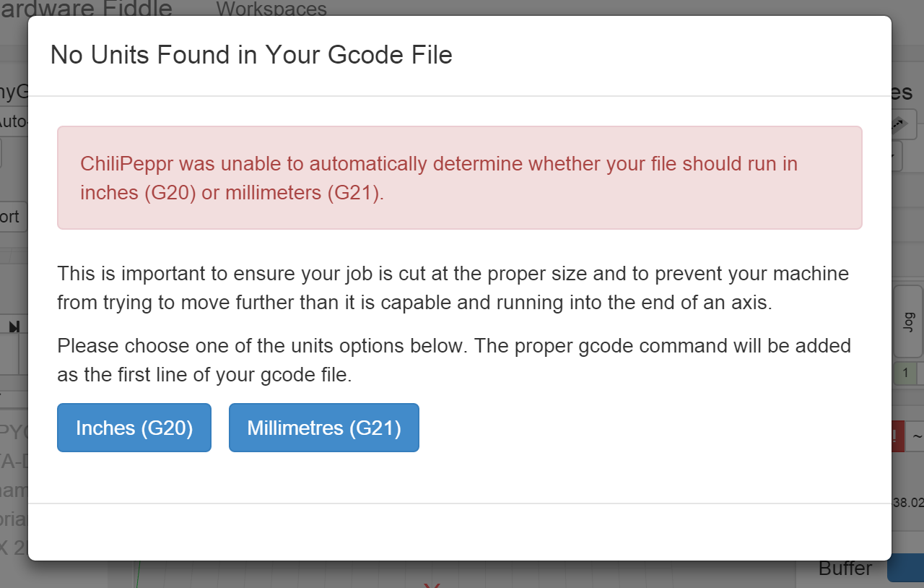Click the step-forward playback icon
924x588 pixels.
(x=14, y=327)
